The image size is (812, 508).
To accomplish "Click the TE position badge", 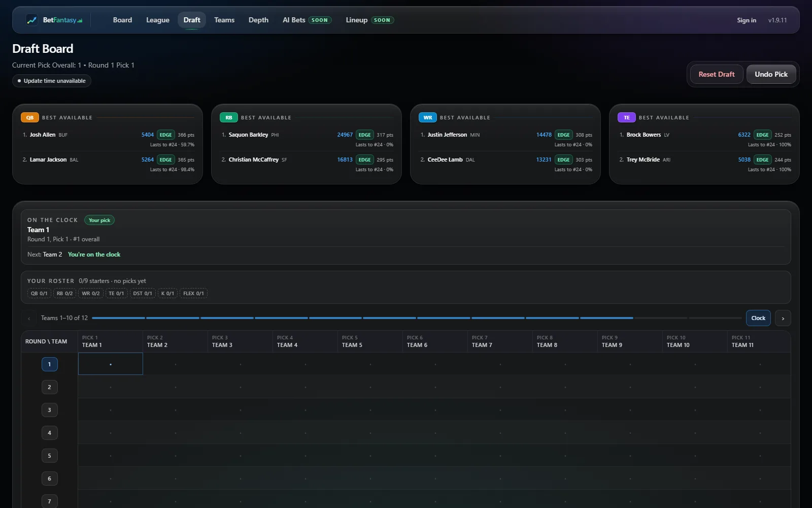I will click(627, 117).
